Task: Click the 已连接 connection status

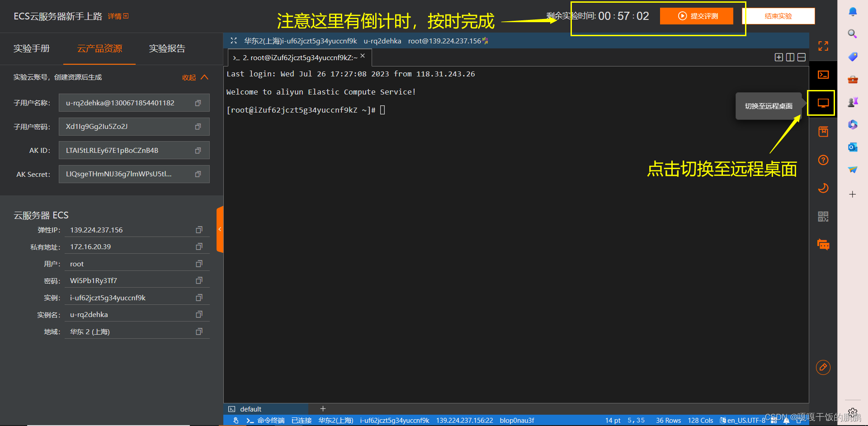Action: point(302,421)
